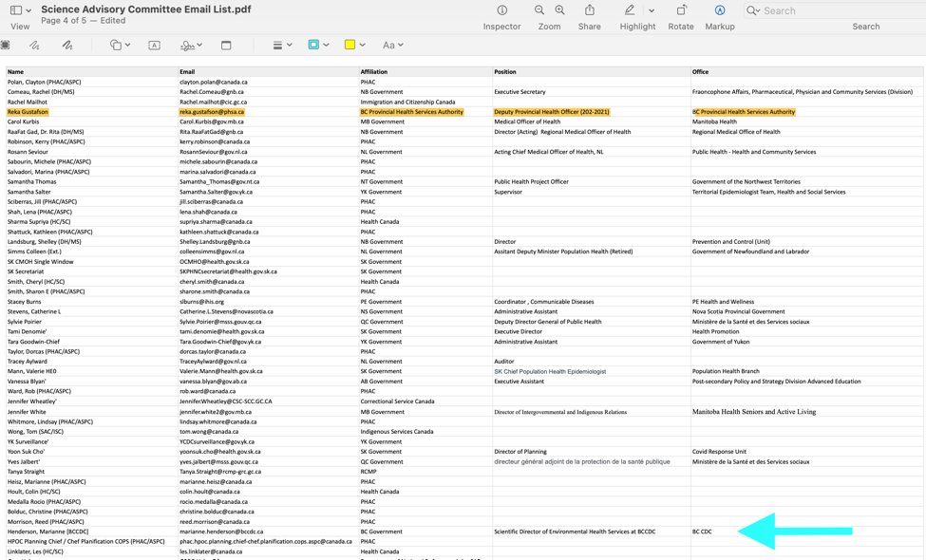Open the Signature tool
Screen dimensions: 926x560
187,45
